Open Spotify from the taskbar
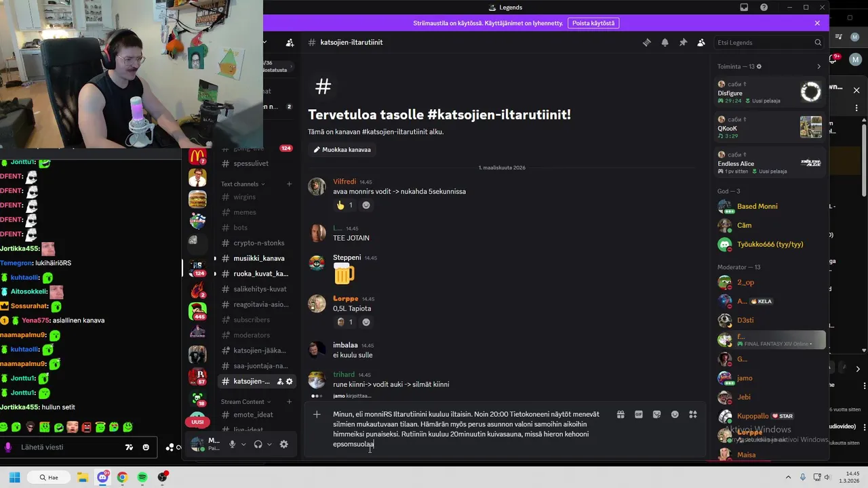Screen dimensions: 868x488 [142, 477]
